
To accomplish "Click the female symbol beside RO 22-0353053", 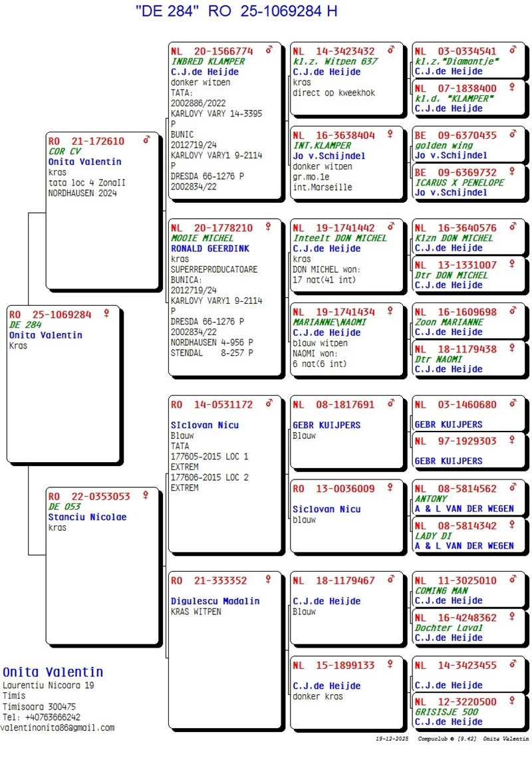I will click(146, 495).
